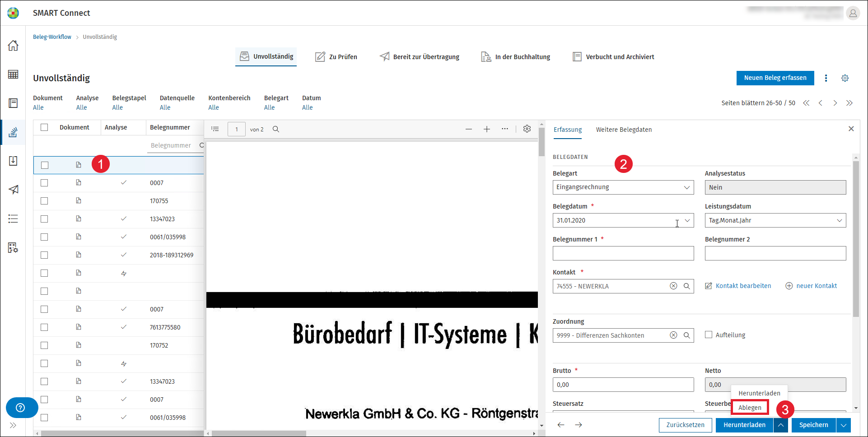Screen dimensions: 868x437
Task: Open the Belegart dropdown
Action: [x=623, y=187]
